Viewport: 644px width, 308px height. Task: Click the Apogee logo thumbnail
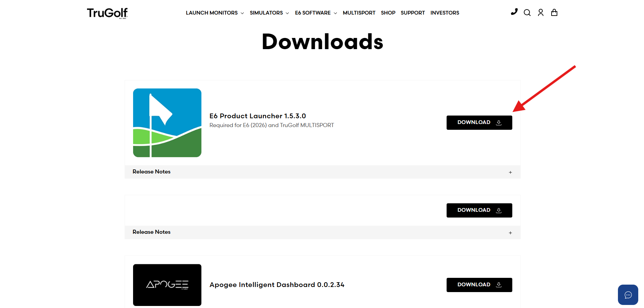pyautogui.click(x=167, y=285)
